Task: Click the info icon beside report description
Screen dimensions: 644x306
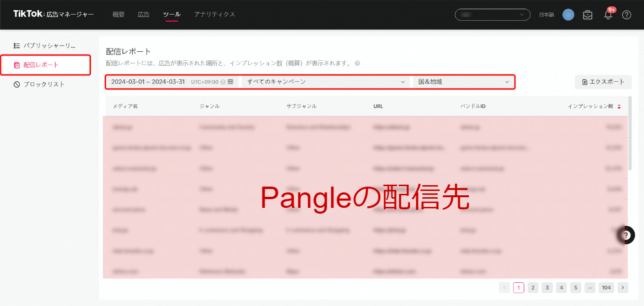Action: 357,63
